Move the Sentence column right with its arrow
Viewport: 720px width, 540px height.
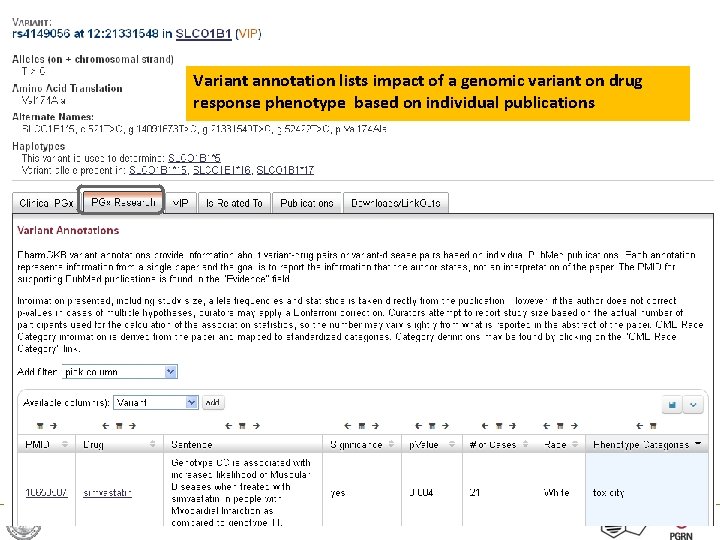coord(256,426)
